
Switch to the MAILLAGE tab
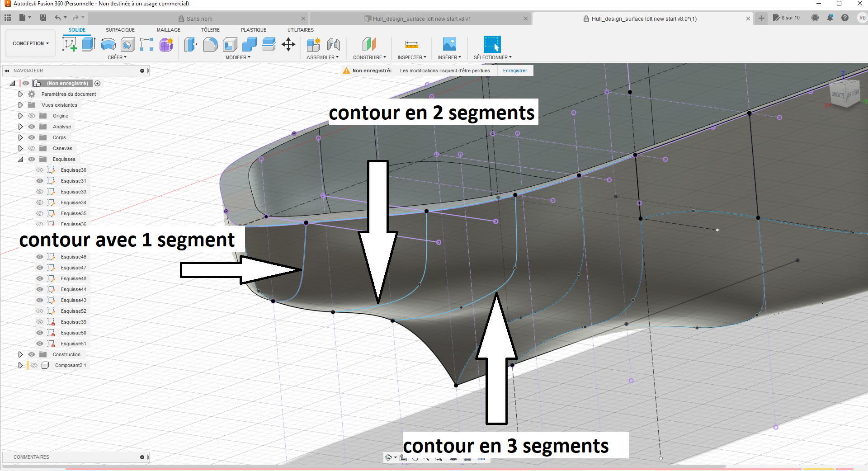(169, 30)
